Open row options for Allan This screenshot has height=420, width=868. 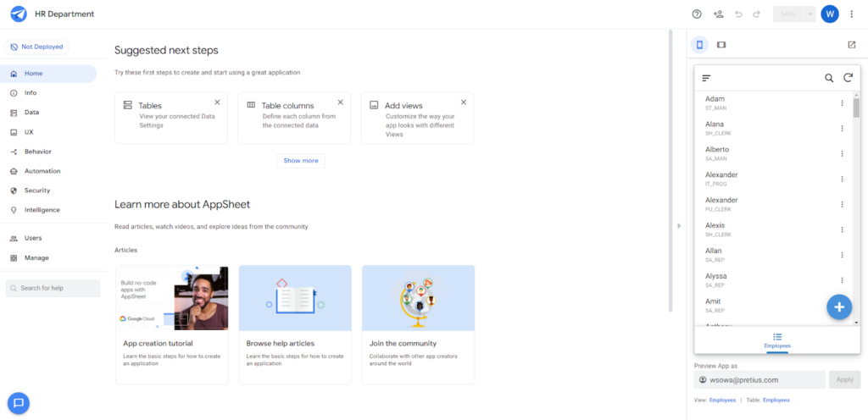tap(842, 255)
